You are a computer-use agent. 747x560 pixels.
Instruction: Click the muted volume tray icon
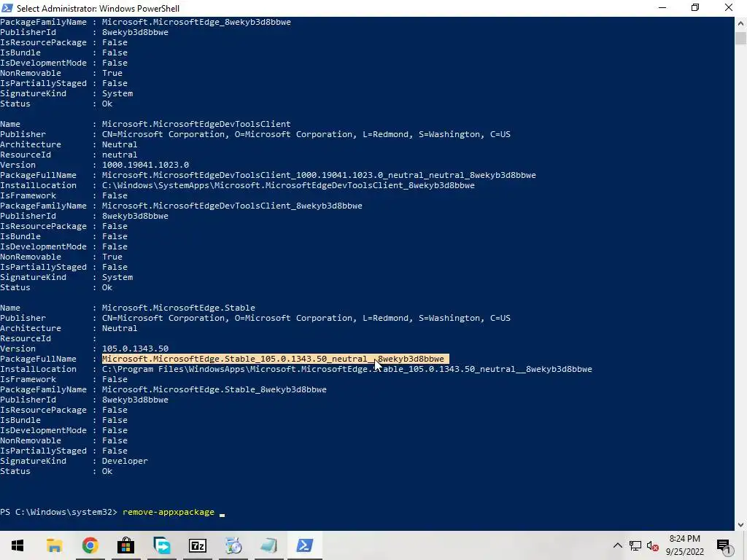coord(653,545)
